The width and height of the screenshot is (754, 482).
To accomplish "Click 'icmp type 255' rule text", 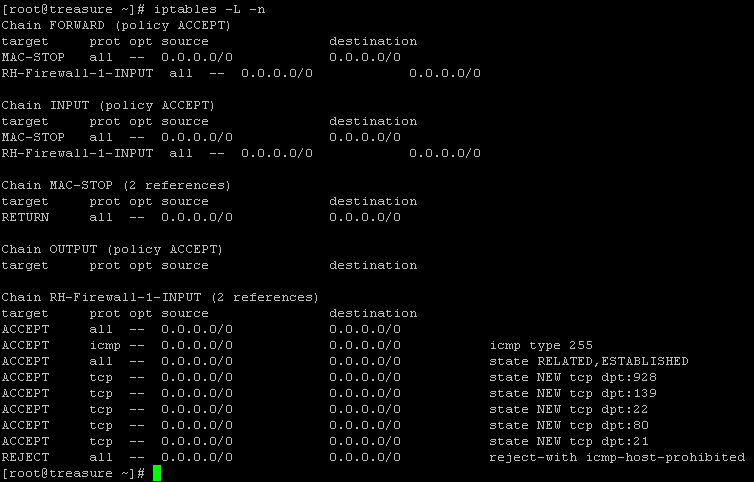I will point(541,345).
